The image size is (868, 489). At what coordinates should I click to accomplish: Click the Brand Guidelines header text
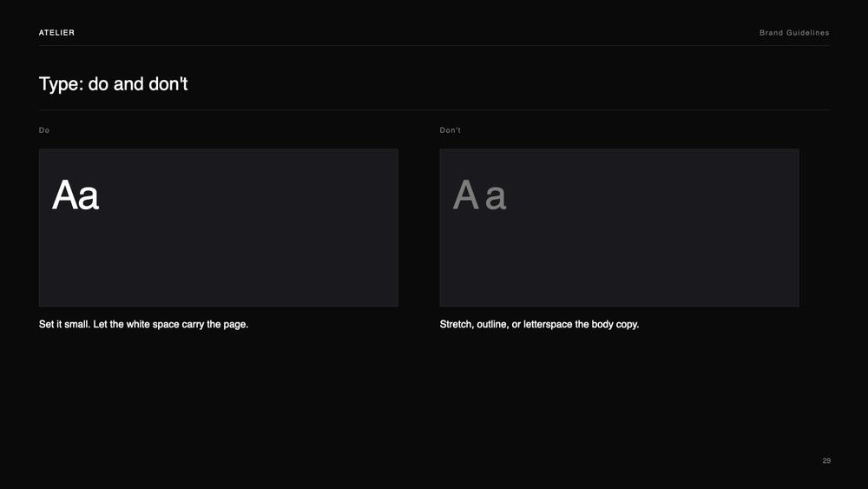794,33
